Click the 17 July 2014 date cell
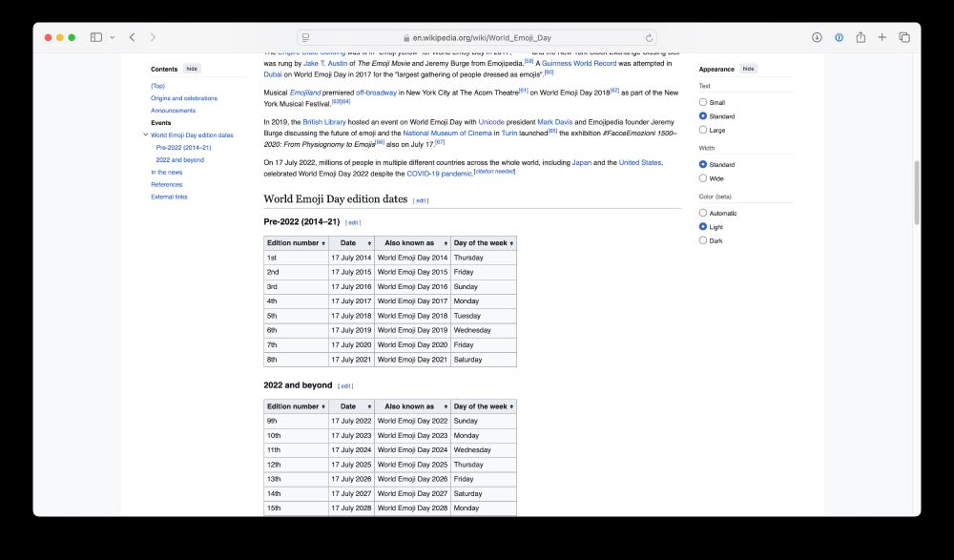Viewport: 954px width, 560px height. coord(351,258)
